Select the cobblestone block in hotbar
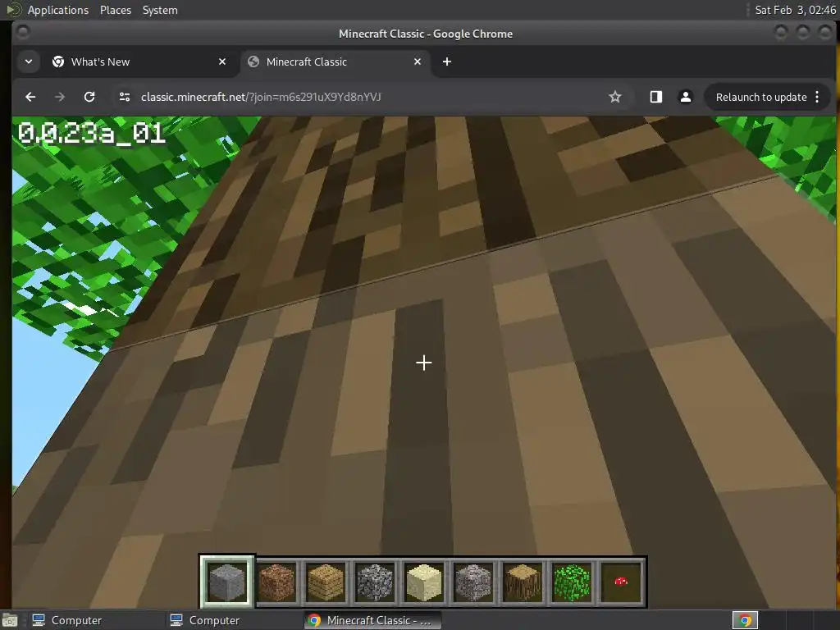The width and height of the screenshot is (840, 630). point(375,582)
